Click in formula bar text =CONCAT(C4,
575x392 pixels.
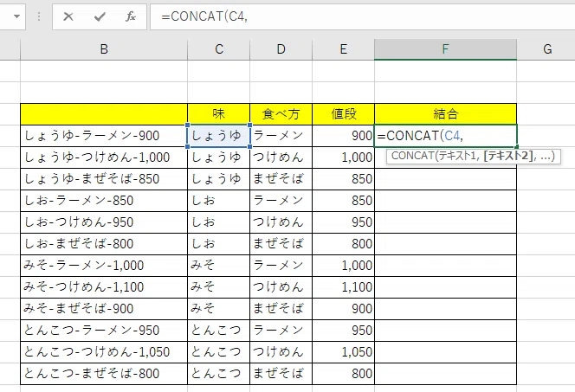pyautogui.click(x=204, y=16)
